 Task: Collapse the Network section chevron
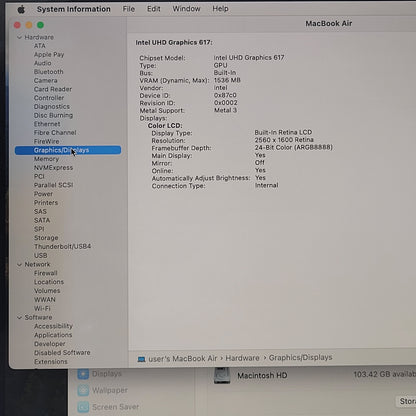click(19, 264)
